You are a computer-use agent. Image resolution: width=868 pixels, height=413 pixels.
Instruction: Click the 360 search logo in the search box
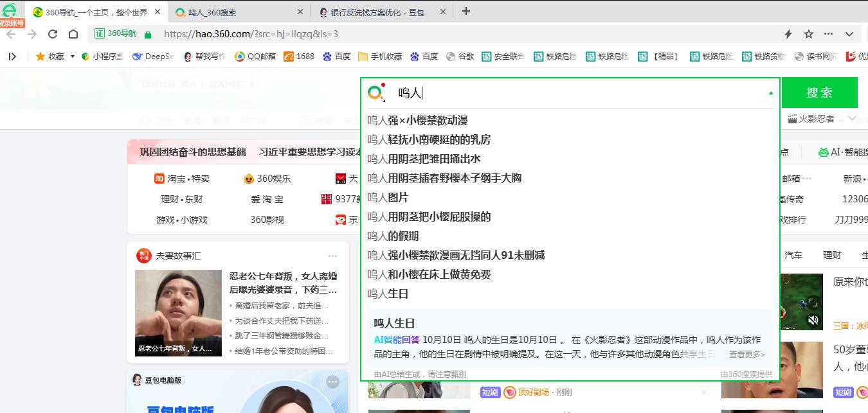[376, 92]
